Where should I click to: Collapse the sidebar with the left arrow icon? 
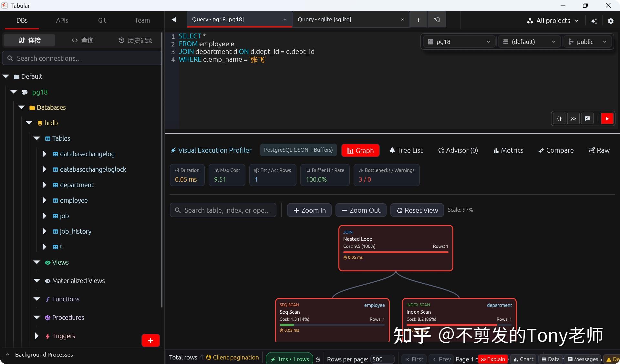click(174, 20)
